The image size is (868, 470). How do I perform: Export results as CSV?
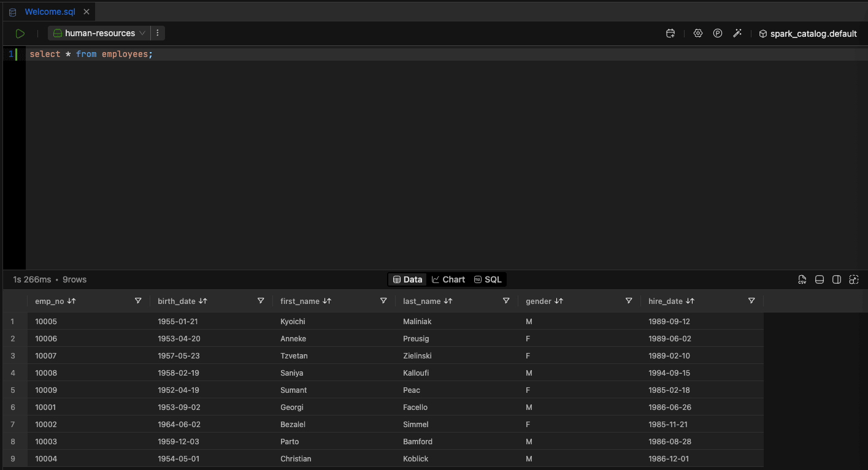[x=802, y=279]
